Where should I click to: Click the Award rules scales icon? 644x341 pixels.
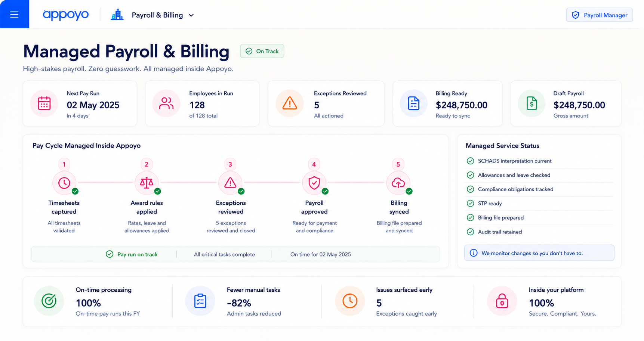[147, 183]
